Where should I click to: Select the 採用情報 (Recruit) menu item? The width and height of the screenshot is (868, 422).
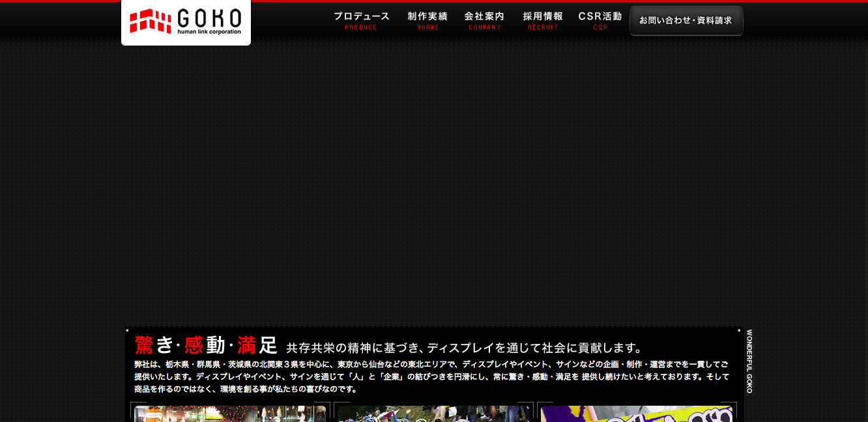[x=543, y=20]
